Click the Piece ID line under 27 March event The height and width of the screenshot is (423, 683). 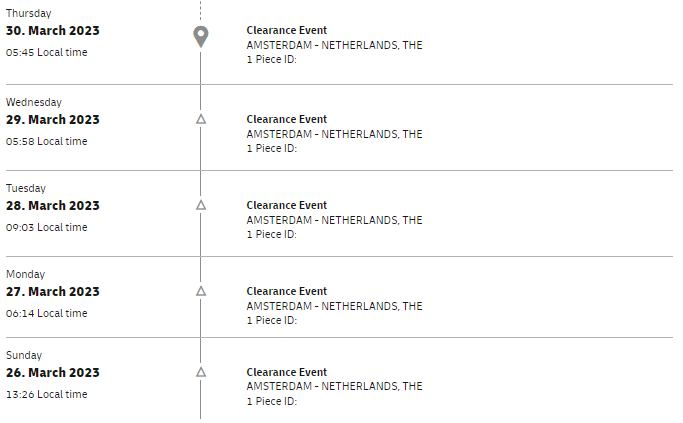[x=272, y=320]
